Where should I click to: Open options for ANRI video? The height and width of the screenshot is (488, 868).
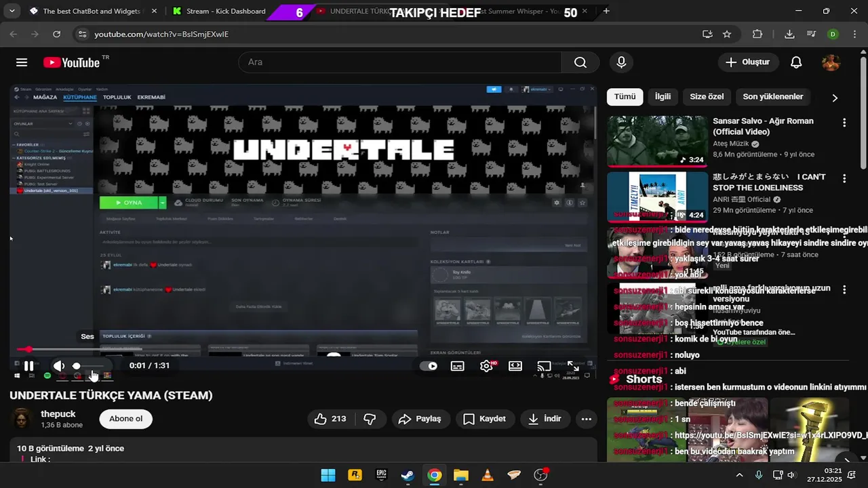pos(844,178)
